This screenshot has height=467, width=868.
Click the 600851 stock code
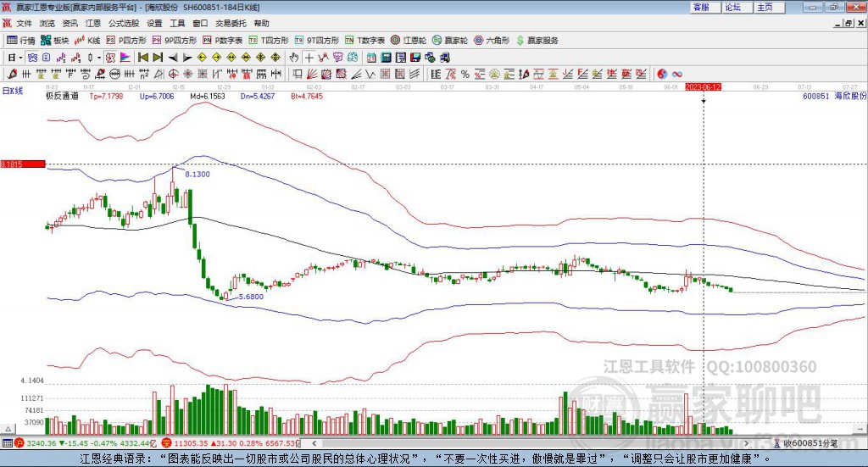pos(816,96)
